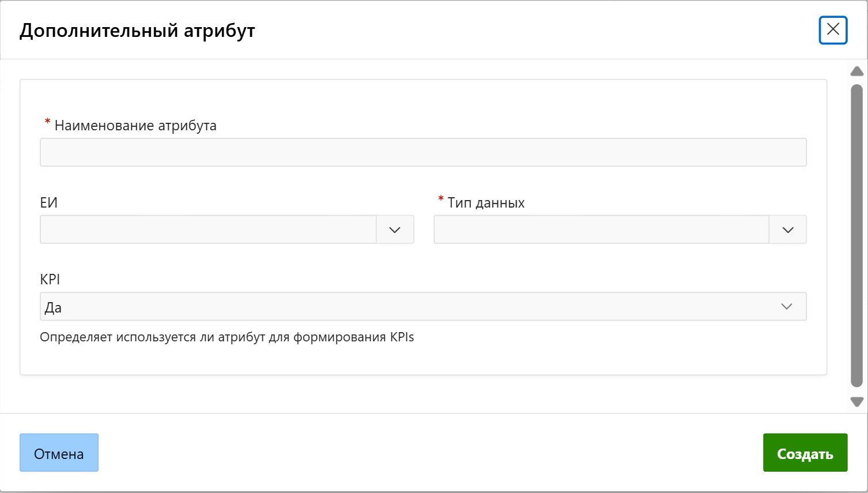Click the Наименование атрибута text field
Viewport: 868px width, 493px height.
(x=423, y=152)
